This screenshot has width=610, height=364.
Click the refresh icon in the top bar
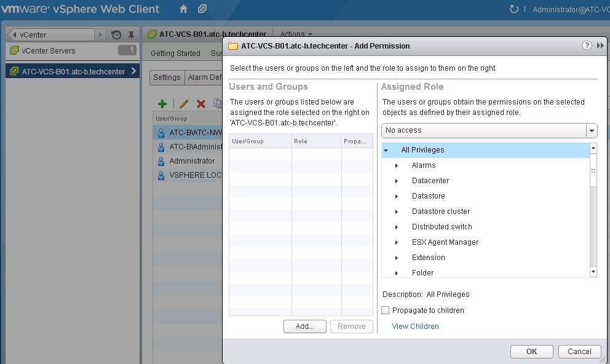(514, 9)
